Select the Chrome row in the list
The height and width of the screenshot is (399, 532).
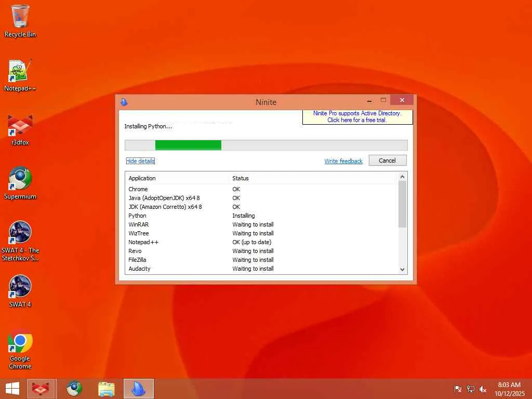(261, 189)
